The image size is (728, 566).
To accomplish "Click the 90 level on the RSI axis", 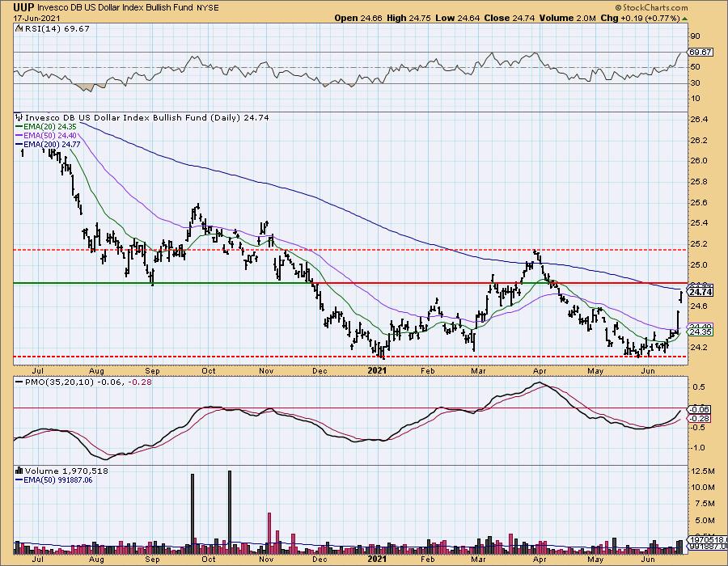I will point(696,36).
